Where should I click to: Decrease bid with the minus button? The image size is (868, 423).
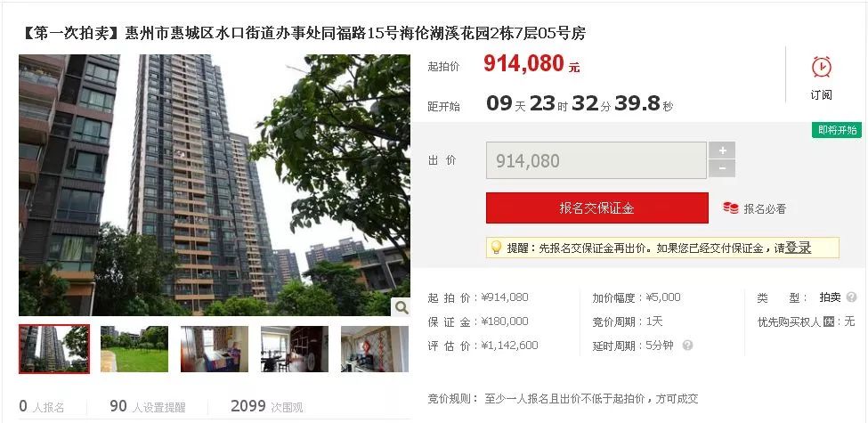point(722,168)
